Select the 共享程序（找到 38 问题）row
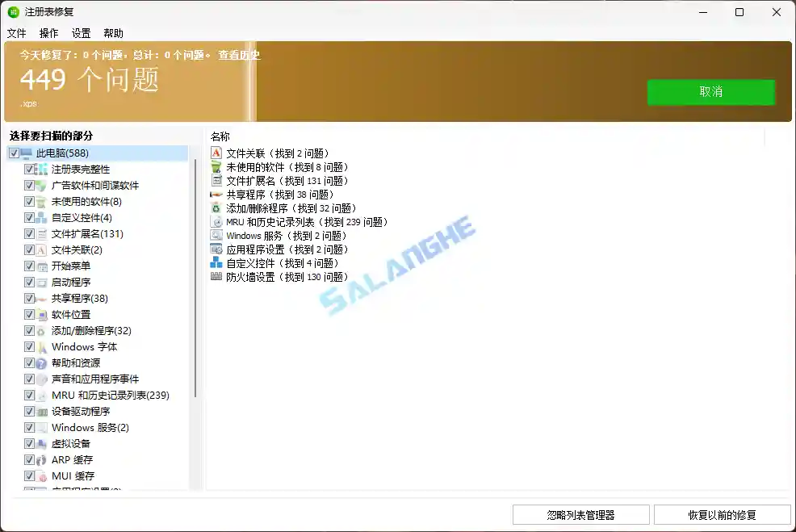The width and height of the screenshot is (796, 532). (272, 195)
